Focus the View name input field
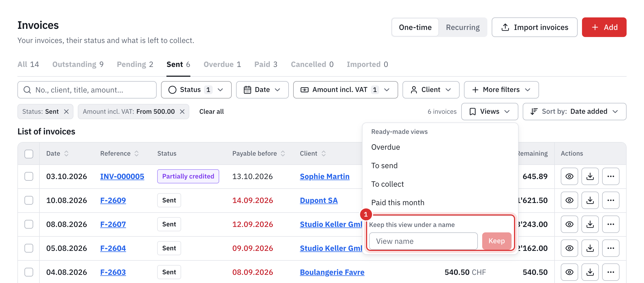The image size is (644, 283). [423, 241]
